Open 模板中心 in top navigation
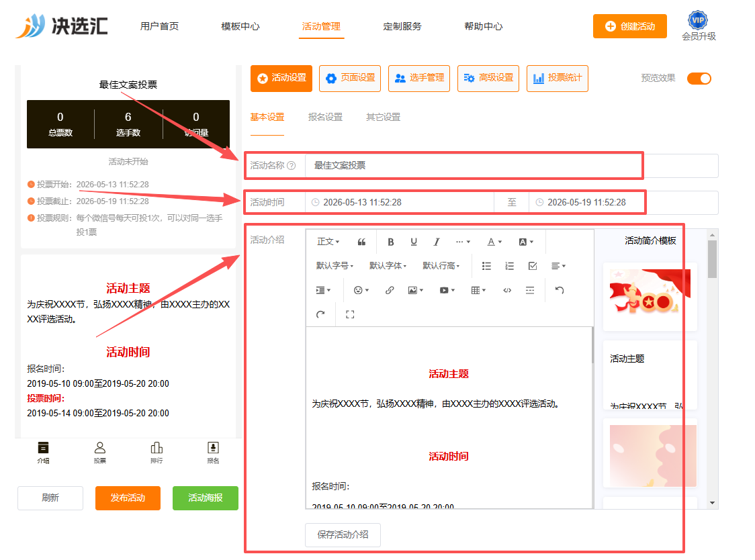Image resolution: width=755 pixels, height=560 pixels. point(240,26)
